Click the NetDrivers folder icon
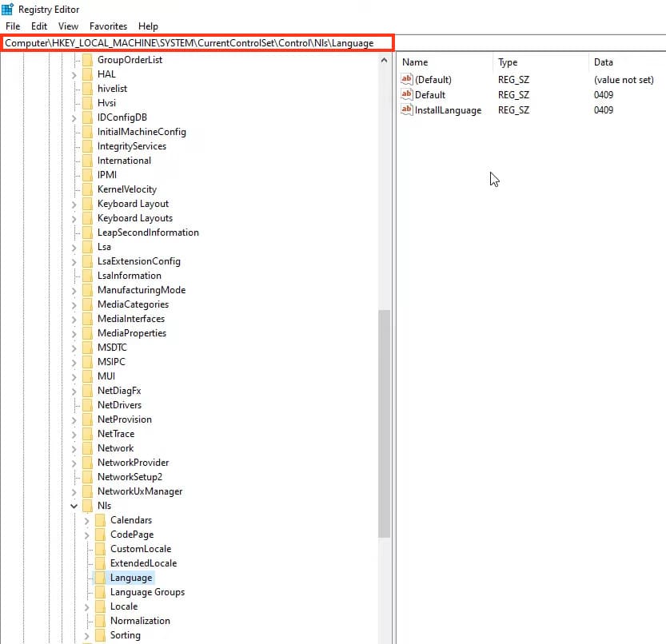666x644 pixels. click(87, 405)
